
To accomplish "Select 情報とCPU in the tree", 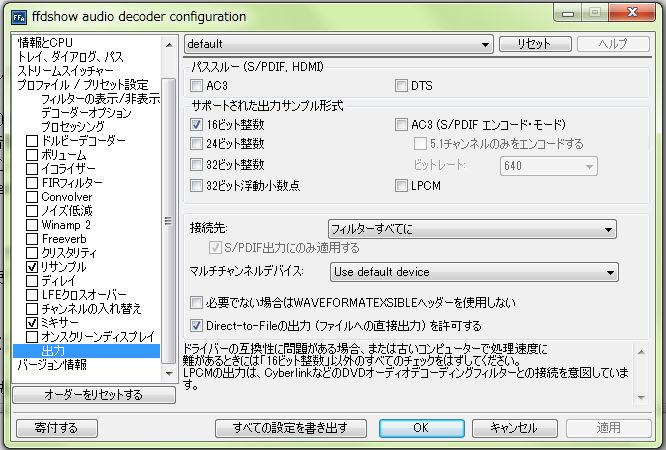I will coord(45,43).
